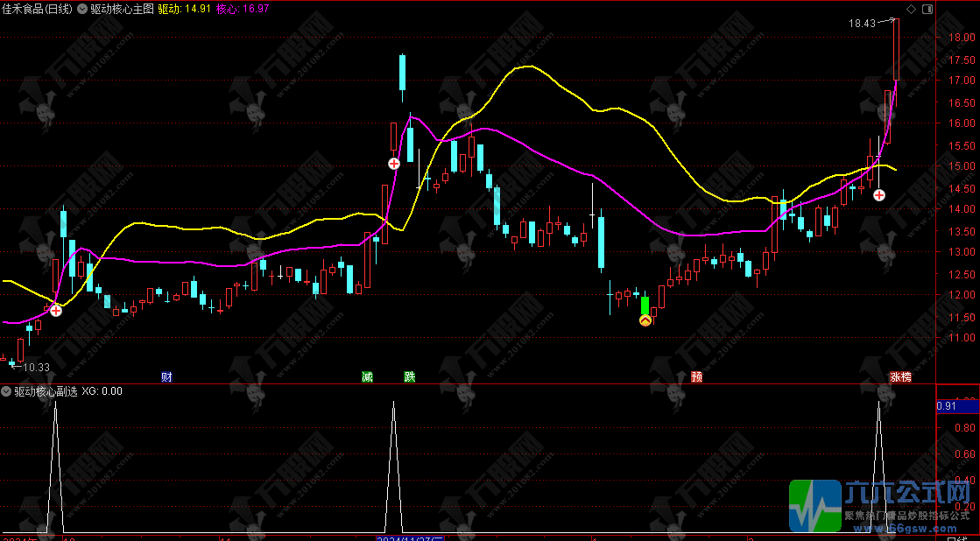Viewport: 980px width, 541px height.
Task: Click the 财 event marker
Action: [x=166, y=377]
